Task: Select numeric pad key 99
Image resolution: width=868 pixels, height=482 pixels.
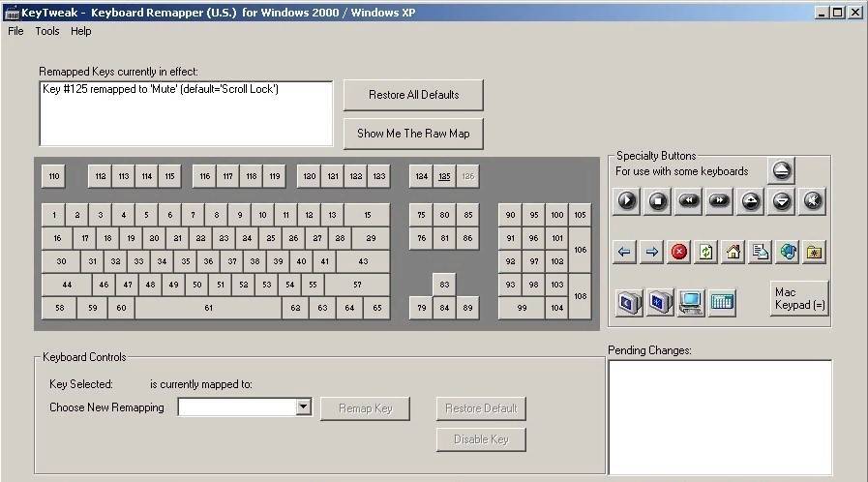Action: click(522, 308)
